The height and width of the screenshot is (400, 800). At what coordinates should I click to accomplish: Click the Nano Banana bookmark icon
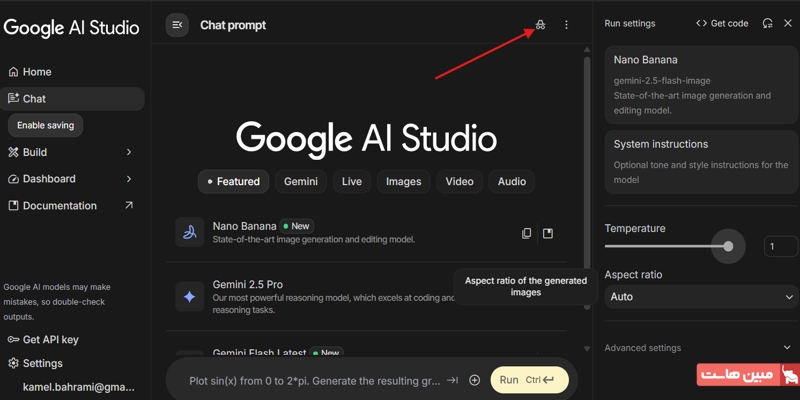point(548,233)
